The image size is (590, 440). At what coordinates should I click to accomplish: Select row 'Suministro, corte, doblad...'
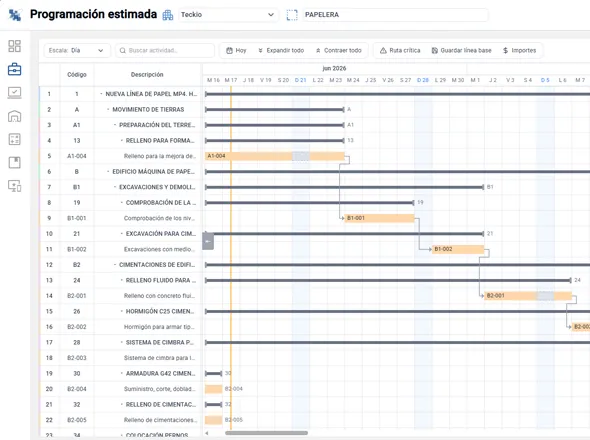tap(120, 389)
